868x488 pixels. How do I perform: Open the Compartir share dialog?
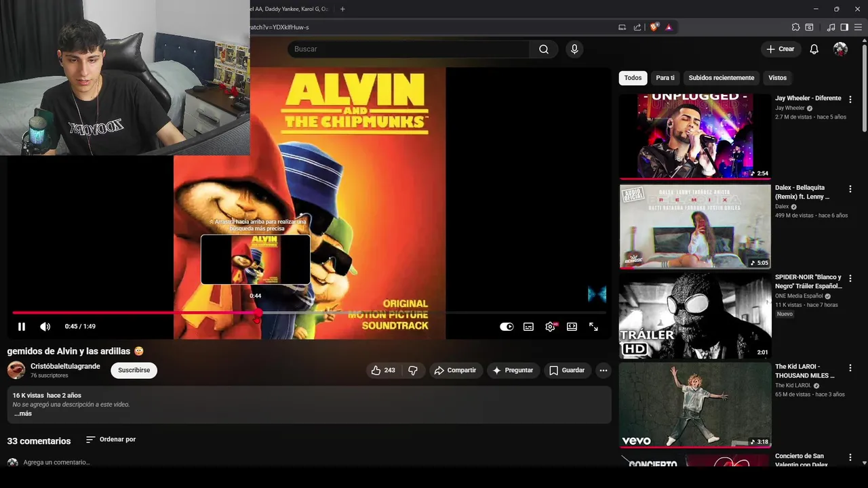click(455, 370)
